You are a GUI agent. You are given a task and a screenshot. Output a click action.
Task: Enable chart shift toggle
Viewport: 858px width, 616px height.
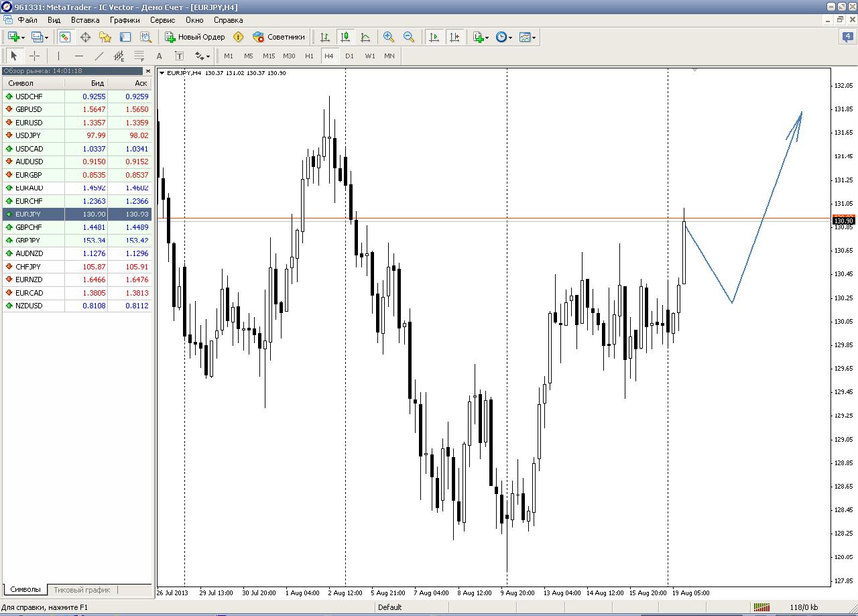pyautogui.click(x=454, y=38)
